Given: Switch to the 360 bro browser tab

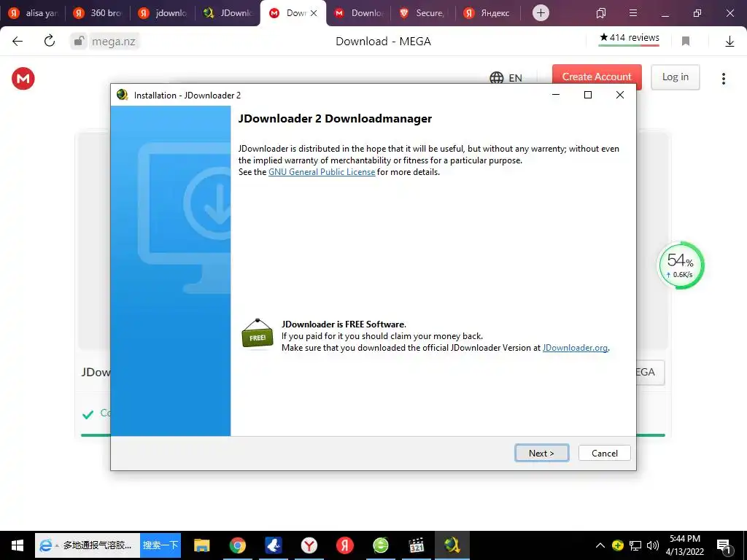Looking at the screenshot, I should click(98, 13).
